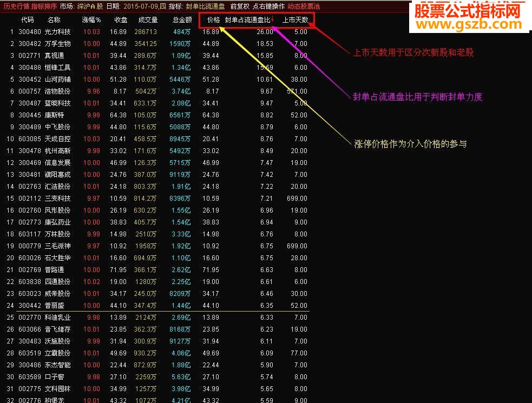This screenshot has width=532, height=403.
Task: Select stock 蓝晓科技
Action: (x=58, y=103)
